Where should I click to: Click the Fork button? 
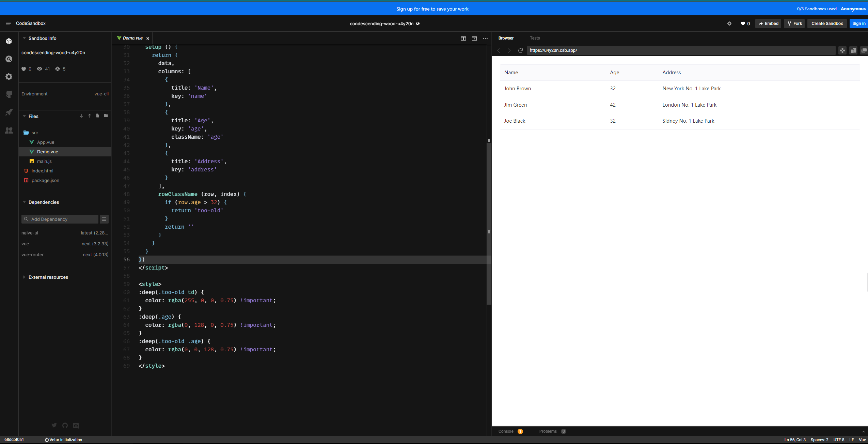point(794,23)
